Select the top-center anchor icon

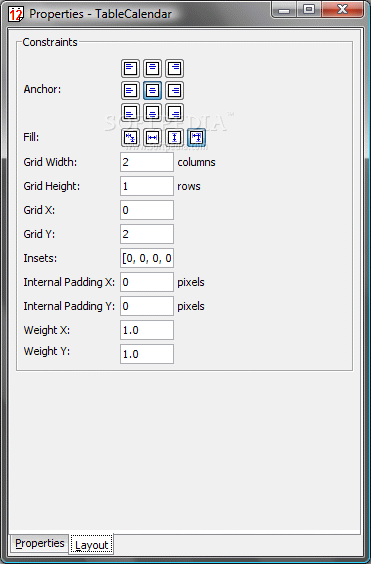coord(153,68)
